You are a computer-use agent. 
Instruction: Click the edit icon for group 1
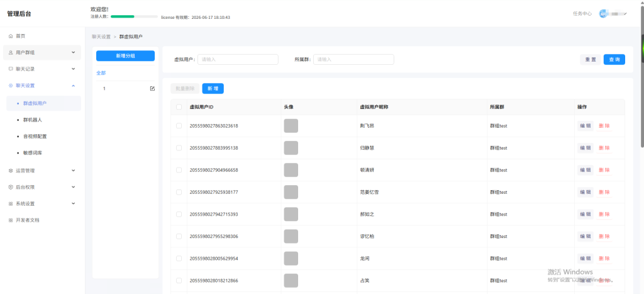point(152,88)
